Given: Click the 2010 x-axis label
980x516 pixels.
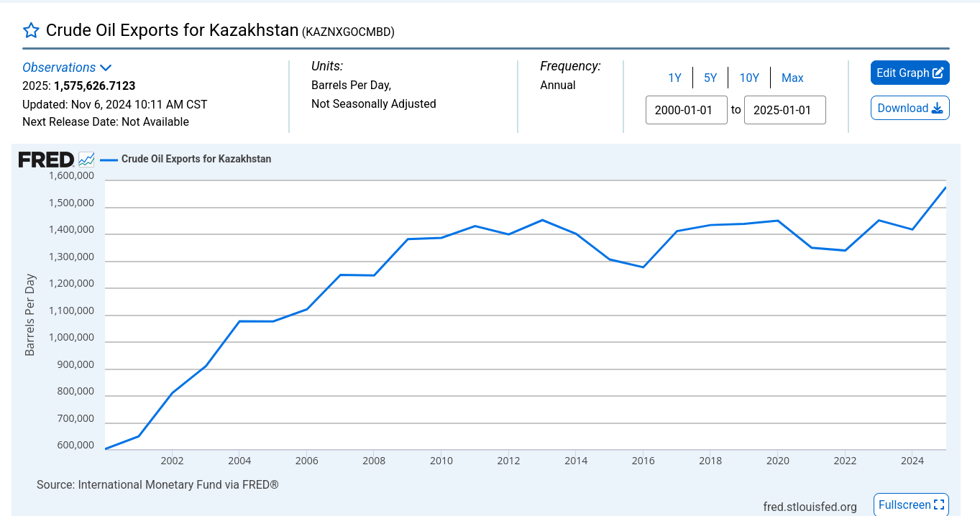Looking at the screenshot, I should [x=441, y=461].
